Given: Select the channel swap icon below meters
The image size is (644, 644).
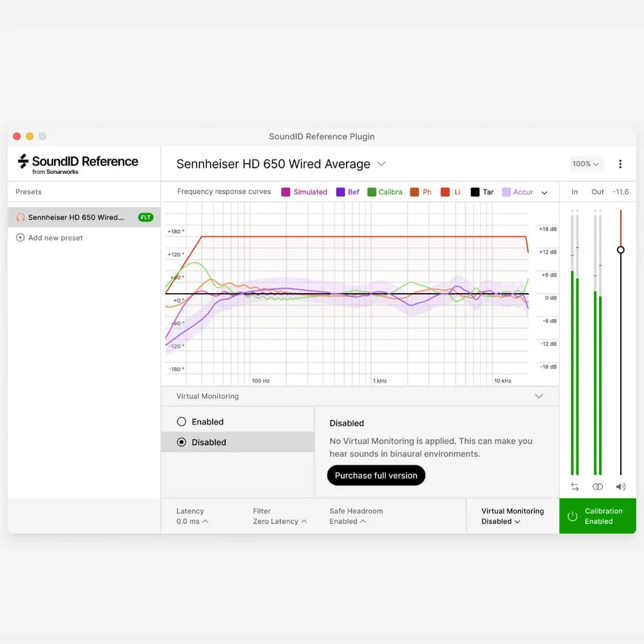Looking at the screenshot, I should tap(574, 487).
